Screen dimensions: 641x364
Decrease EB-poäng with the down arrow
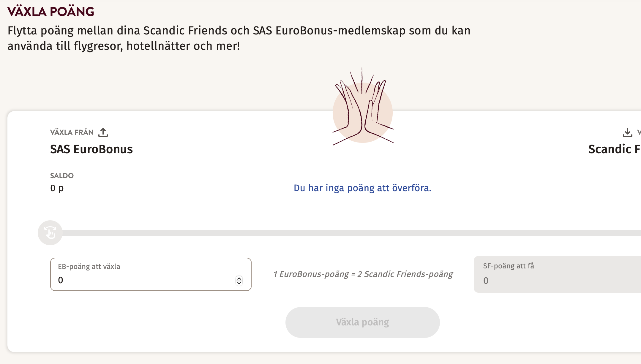[x=239, y=283]
